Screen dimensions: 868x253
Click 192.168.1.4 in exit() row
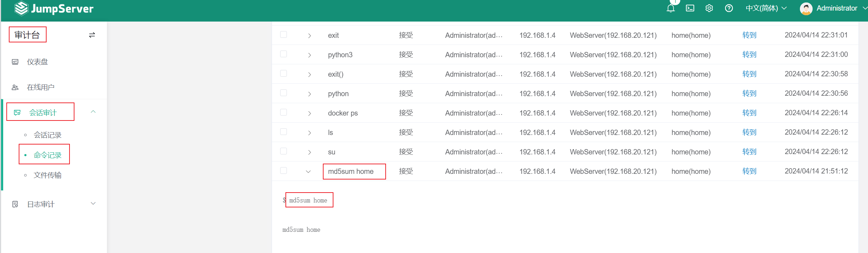(x=537, y=74)
